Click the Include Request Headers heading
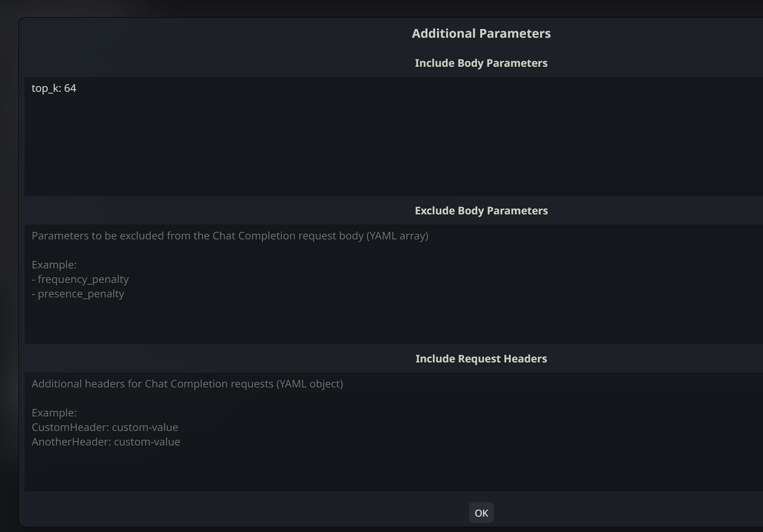Viewport: 763px width, 532px height. tap(481, 358)
